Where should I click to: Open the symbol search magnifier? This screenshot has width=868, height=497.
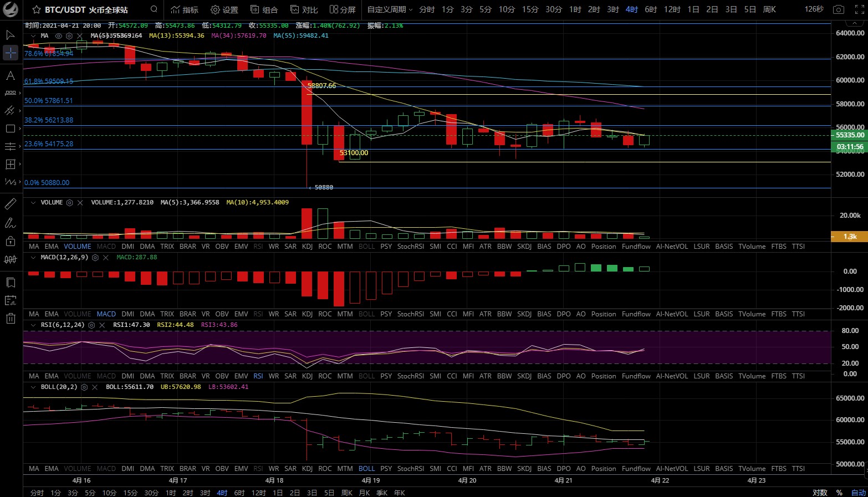coord(154,9)
